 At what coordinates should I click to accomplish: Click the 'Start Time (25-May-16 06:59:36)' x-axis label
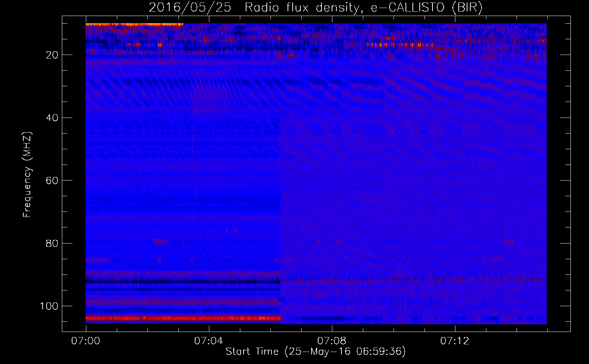(x=316, y=352)
